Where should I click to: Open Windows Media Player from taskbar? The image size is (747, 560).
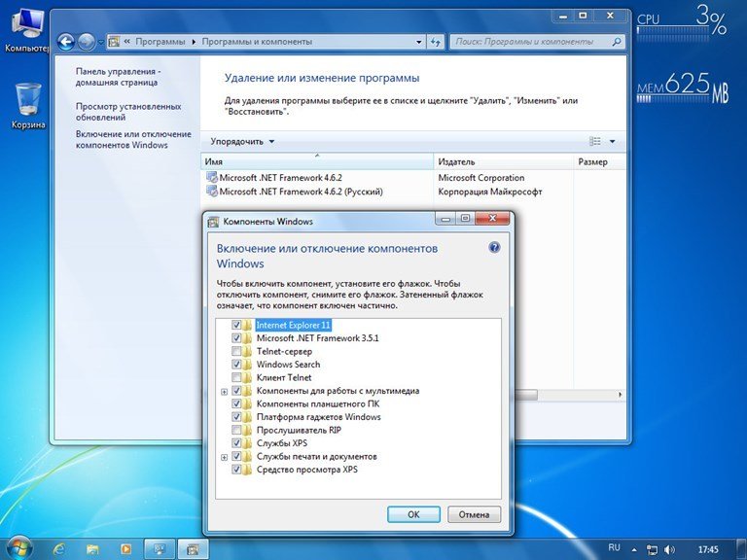pos(125,549)
